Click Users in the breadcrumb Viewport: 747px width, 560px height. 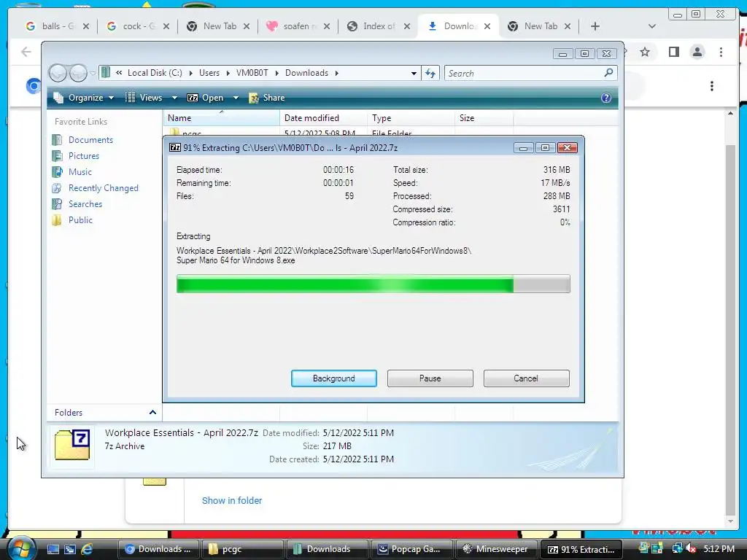coord(209,73)
